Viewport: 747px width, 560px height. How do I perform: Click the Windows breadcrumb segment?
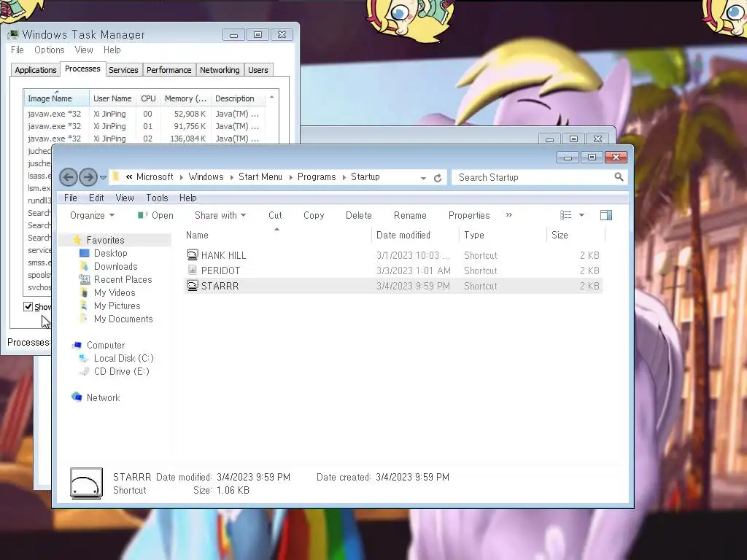[206, 176]
